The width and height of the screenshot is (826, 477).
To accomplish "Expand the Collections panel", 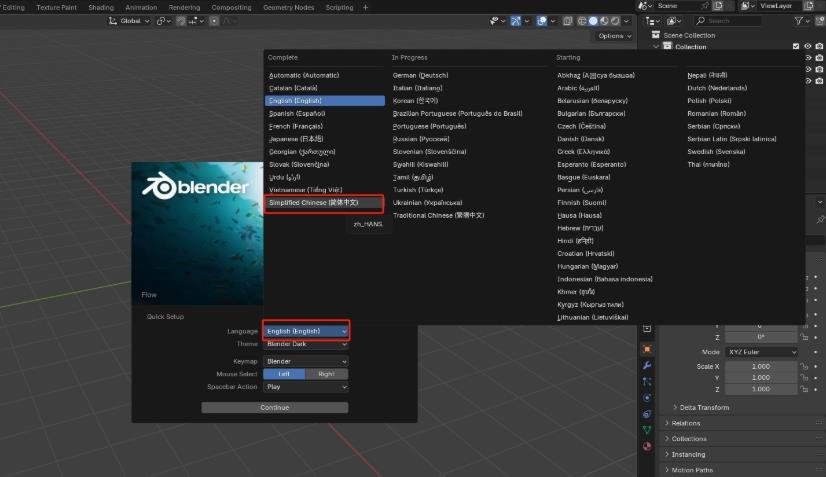I will pos(689,439).
